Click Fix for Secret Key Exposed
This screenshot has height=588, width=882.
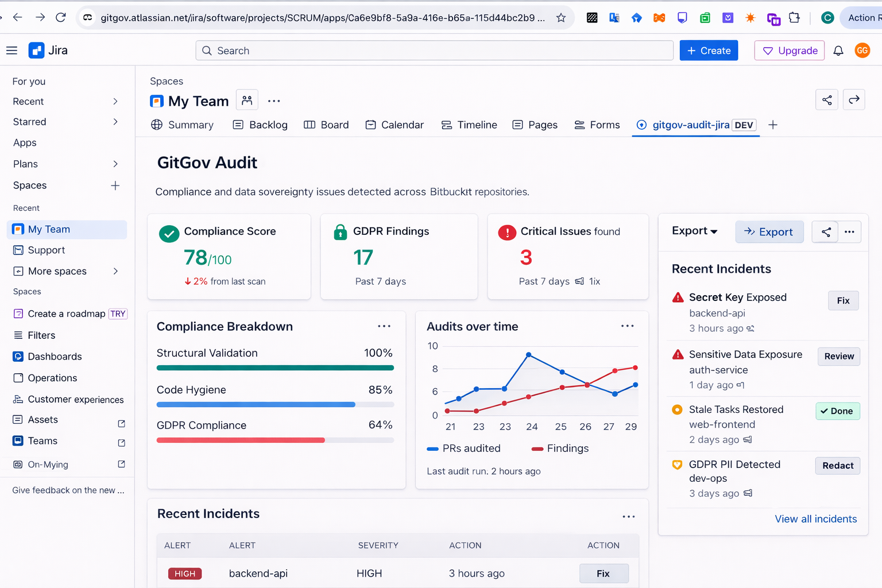pos(843,301)
